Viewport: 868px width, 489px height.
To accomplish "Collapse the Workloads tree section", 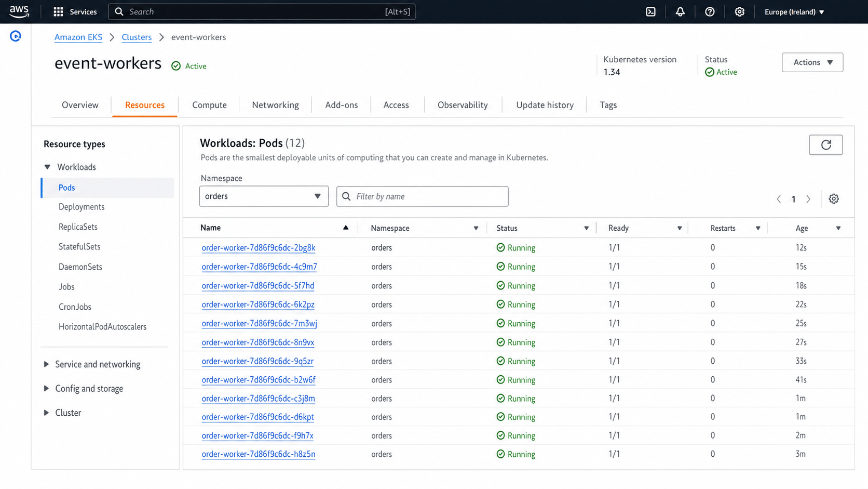I will (x=47, y=167).
